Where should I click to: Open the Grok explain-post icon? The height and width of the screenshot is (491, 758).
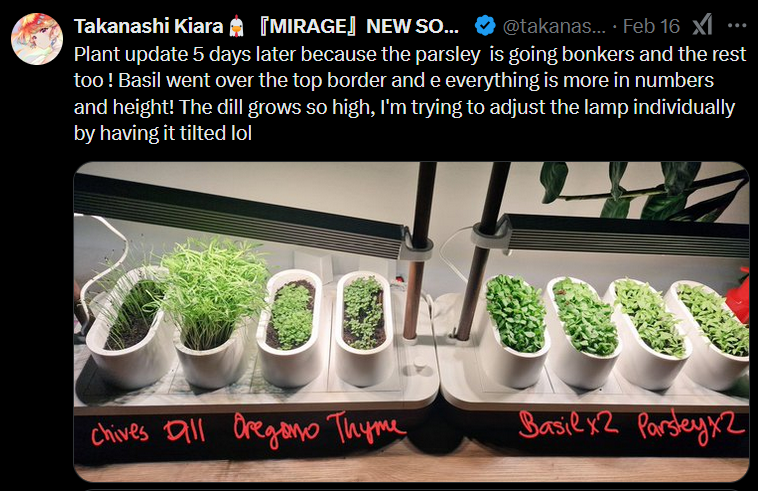(702, 26)
